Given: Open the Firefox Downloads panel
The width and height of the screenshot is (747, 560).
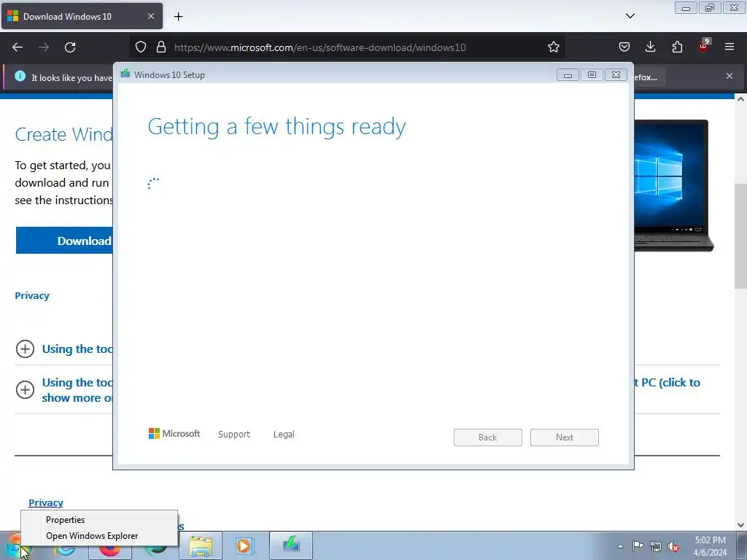Looking at the screenshot, I should pyautogui.click(x=650, y=47).
